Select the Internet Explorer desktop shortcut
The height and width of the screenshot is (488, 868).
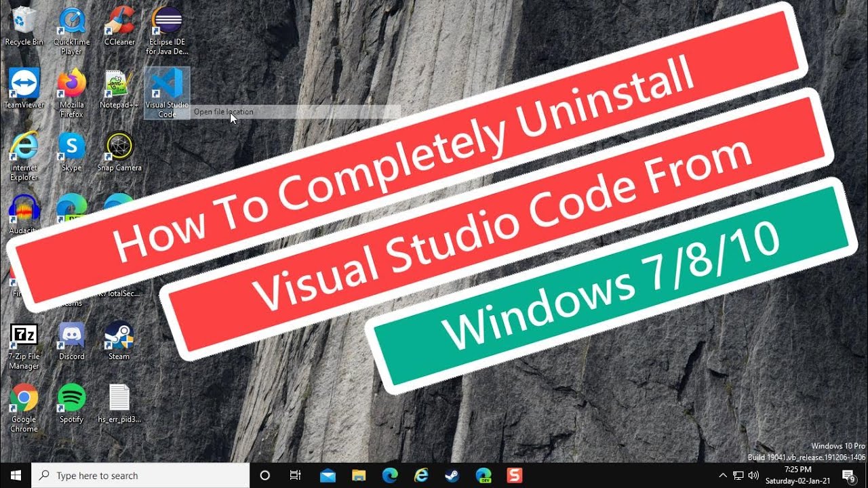24,157
